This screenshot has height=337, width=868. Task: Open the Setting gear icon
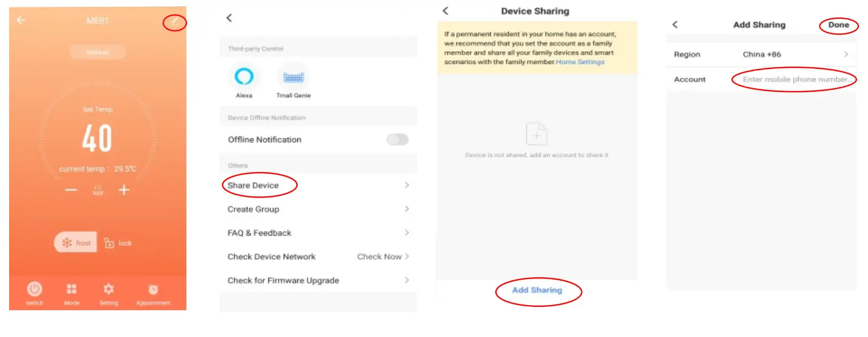pos(109,289)
